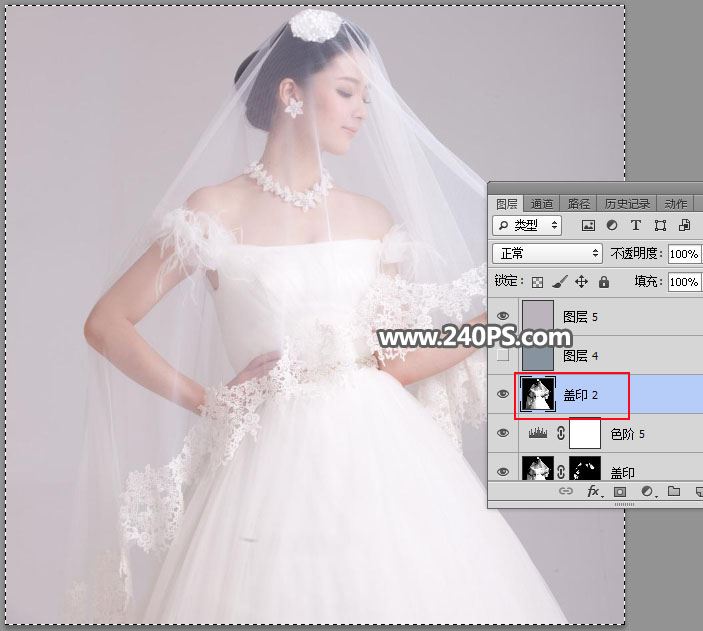Click 盖印 2 layer thumbnail
This screenshot has height=631, width=703.
(x=538, y=394)
